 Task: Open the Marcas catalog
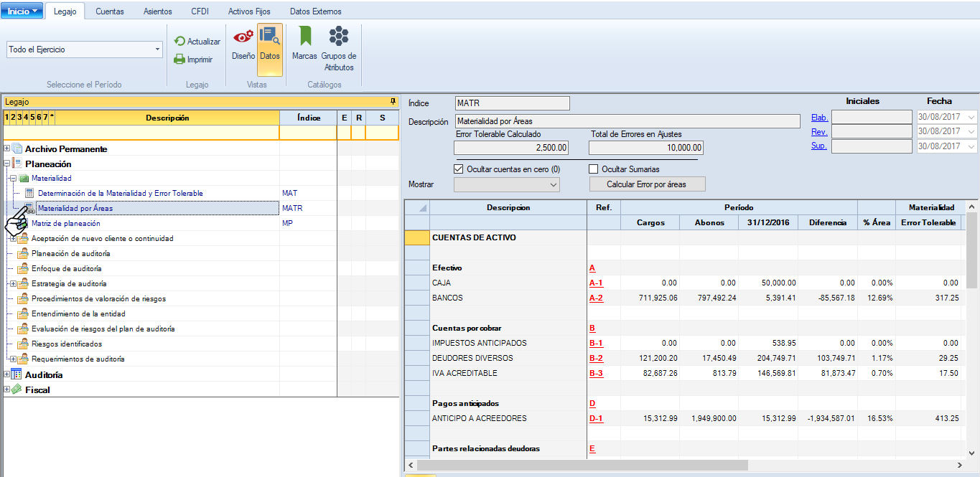point(304,42)
